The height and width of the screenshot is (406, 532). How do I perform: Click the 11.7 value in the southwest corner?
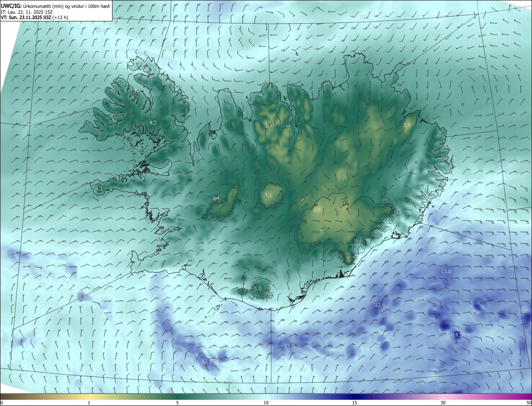pos(21,341)
